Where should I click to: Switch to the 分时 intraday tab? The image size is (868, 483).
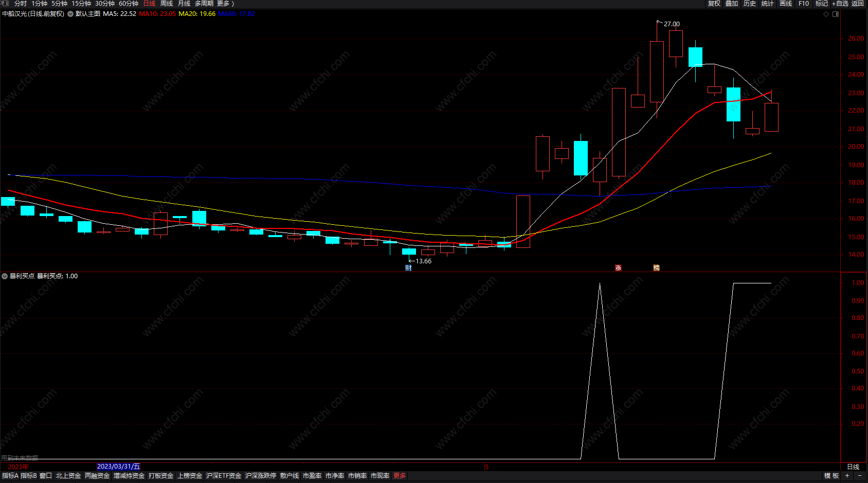coord(21,4)
